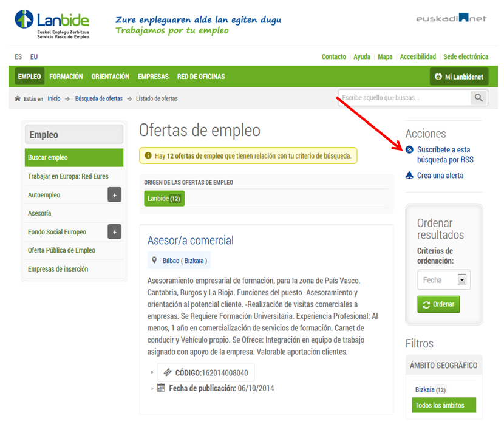504x427 pixels.
Task: Click the search magnifier icon
Action: [479, 98]
